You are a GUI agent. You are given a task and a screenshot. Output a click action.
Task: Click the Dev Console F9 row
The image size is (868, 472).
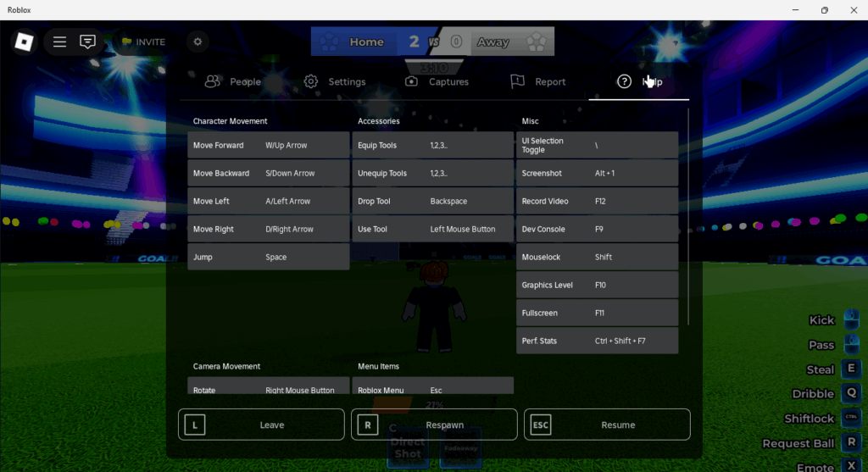point(598,229)
